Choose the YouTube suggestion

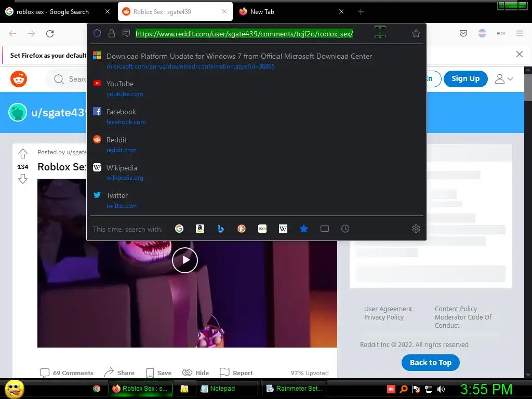click(257, 88)
